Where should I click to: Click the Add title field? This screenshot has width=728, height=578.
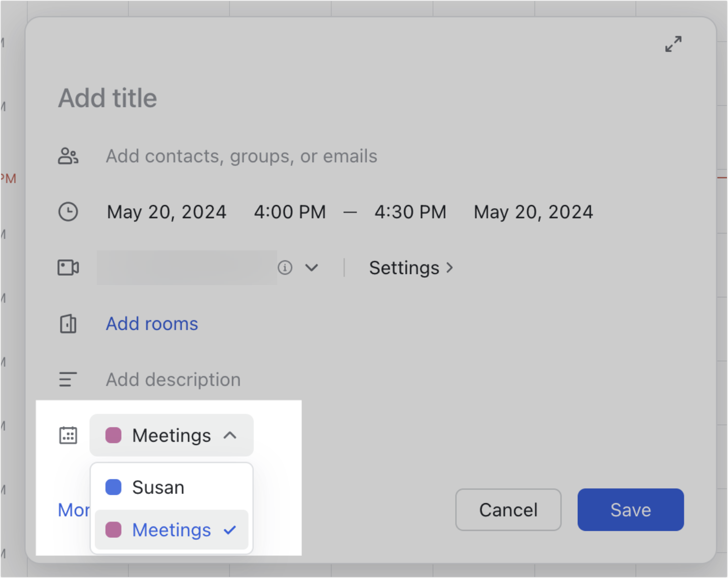pos(108,98)
